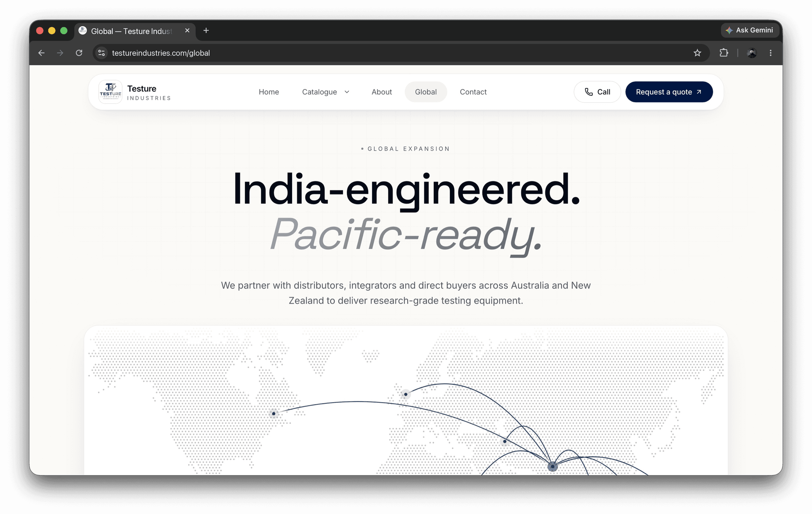Screen dimensions: 812x514
Task: Open site information icon in address bar
Action: (101, 53)
